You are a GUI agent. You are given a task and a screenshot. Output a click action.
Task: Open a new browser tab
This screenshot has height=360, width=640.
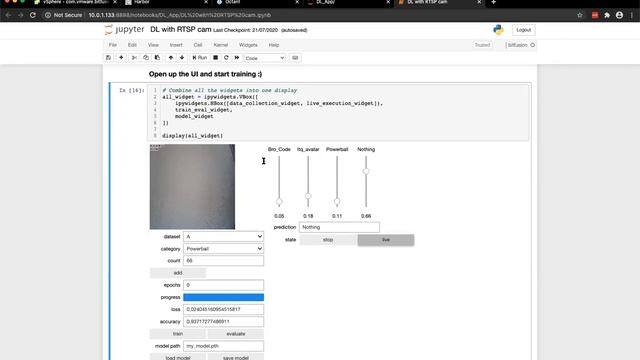(493, 2)
